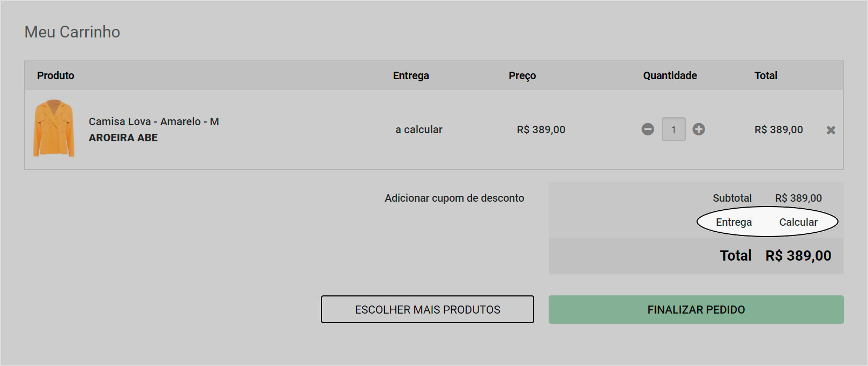The width and height of the screenshot is (868, 366).
Task: Click the Entrega column header
Action: (x=411, y=75)
